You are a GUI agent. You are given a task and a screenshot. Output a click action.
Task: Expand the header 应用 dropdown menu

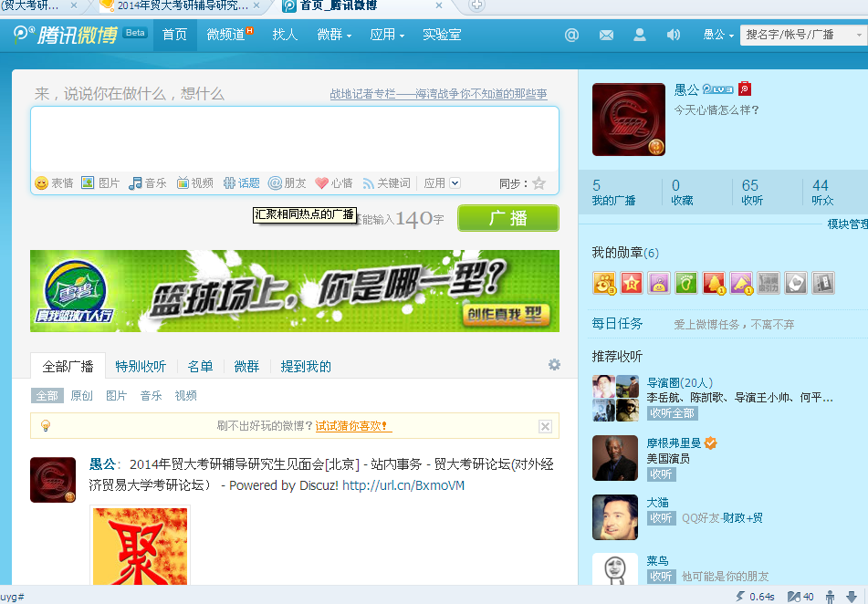pyautogui.click(x=387, y=35)
